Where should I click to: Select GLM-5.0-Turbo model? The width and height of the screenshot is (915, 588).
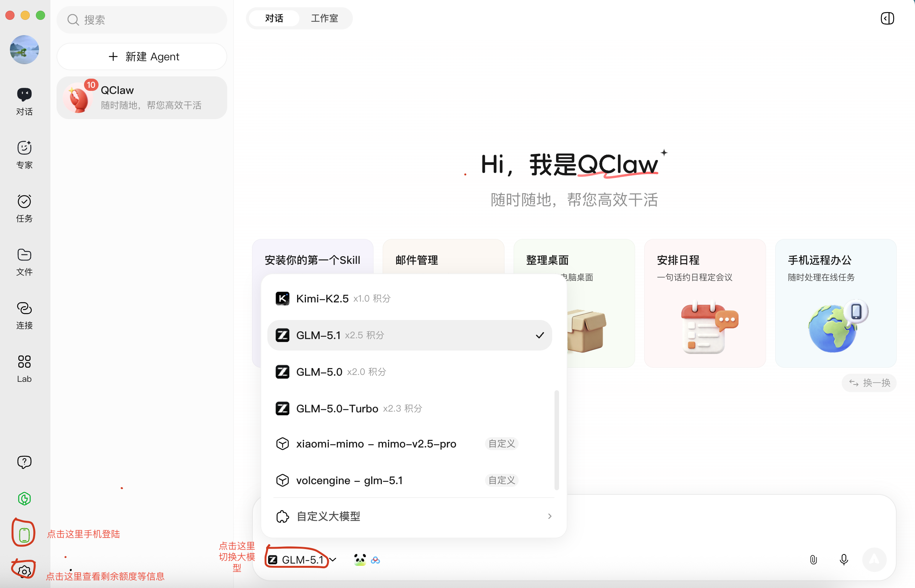[410, 409]
